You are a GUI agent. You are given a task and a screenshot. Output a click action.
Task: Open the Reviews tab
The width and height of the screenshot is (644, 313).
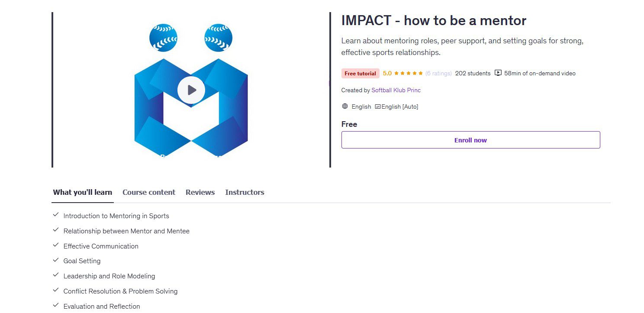(200, 192)
